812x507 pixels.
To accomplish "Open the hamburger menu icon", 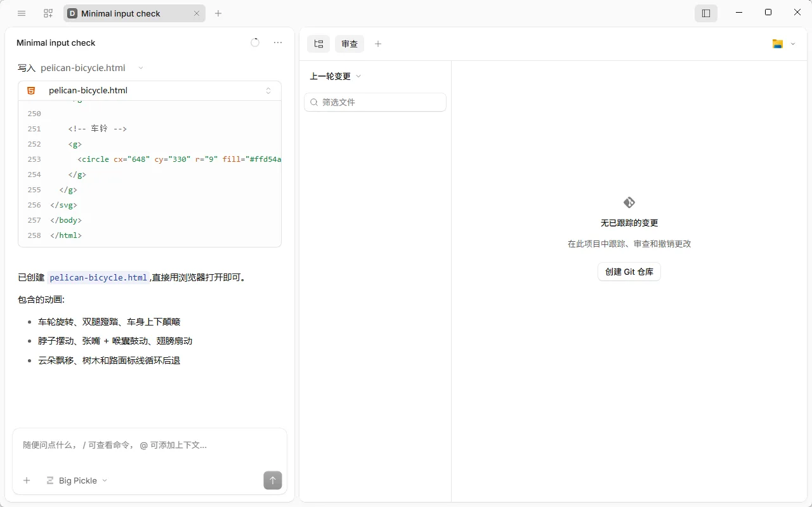I will pyautogui.click(x=22, y=13).
